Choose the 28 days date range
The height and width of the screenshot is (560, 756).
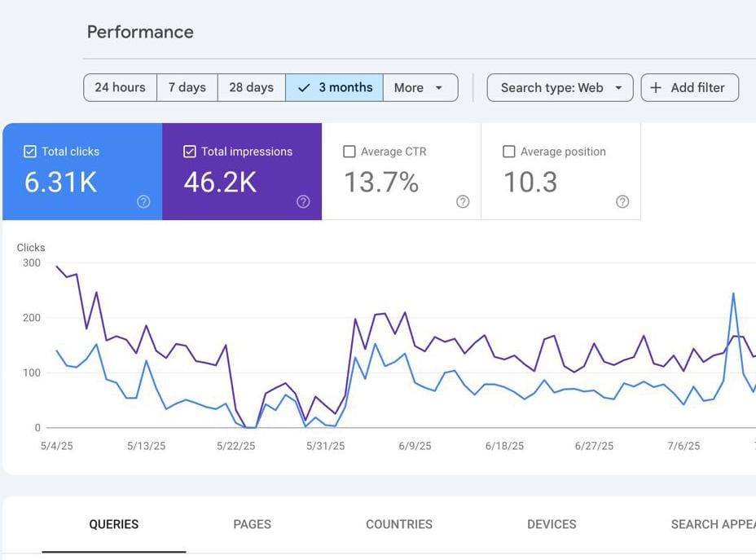tap(251, 88)
